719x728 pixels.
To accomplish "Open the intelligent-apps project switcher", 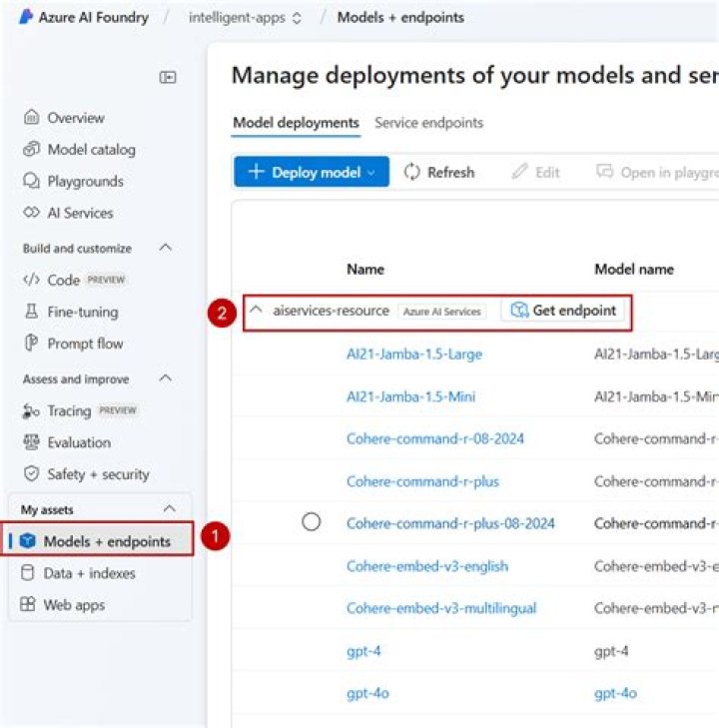I will coord(245,17).
